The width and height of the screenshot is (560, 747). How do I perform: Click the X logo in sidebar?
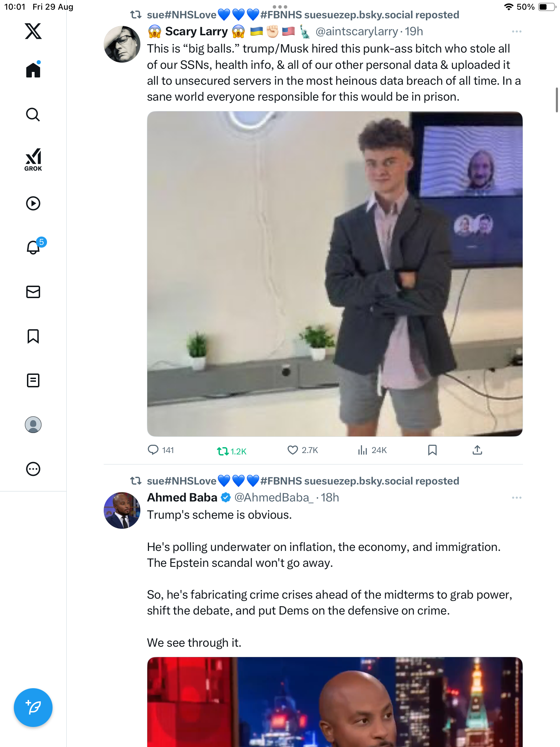tap(33, 31)
